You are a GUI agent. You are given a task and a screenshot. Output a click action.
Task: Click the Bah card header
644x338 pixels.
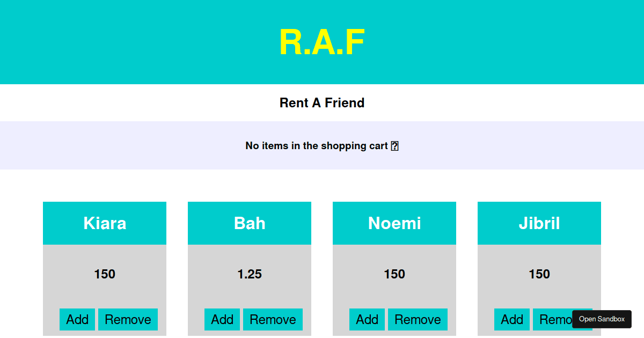(250, 223)
